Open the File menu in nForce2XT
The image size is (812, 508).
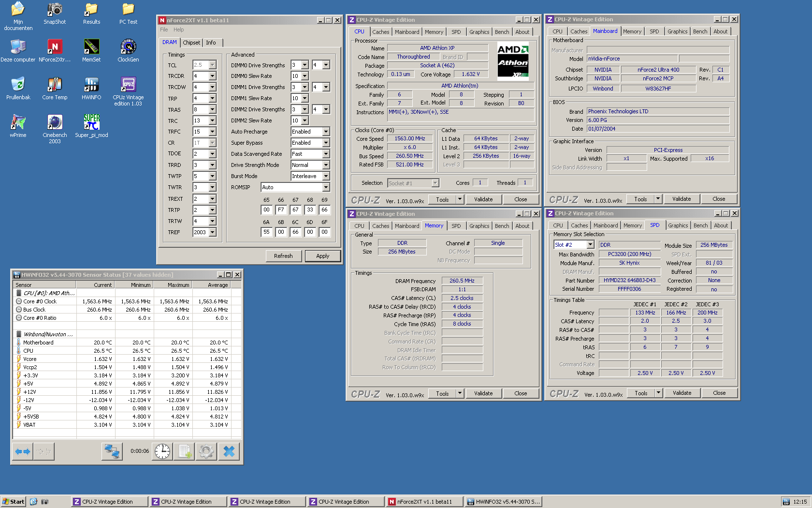pos(164,30)
